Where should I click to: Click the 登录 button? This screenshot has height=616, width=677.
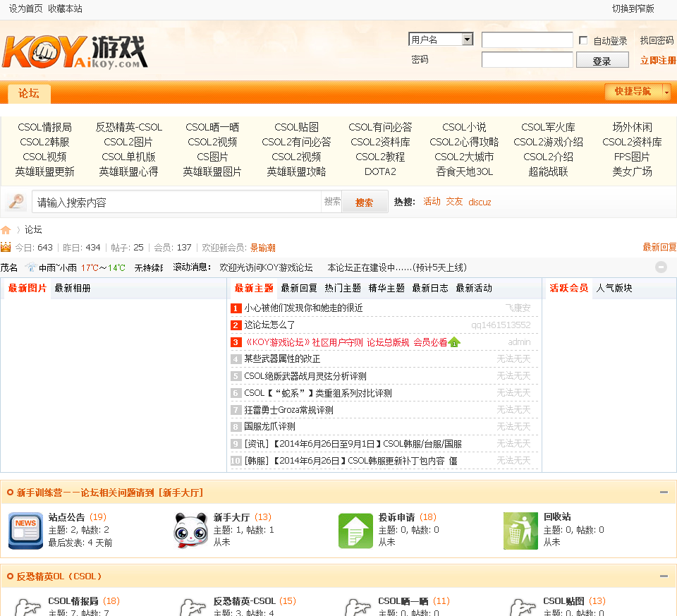[x=602, y=60]
